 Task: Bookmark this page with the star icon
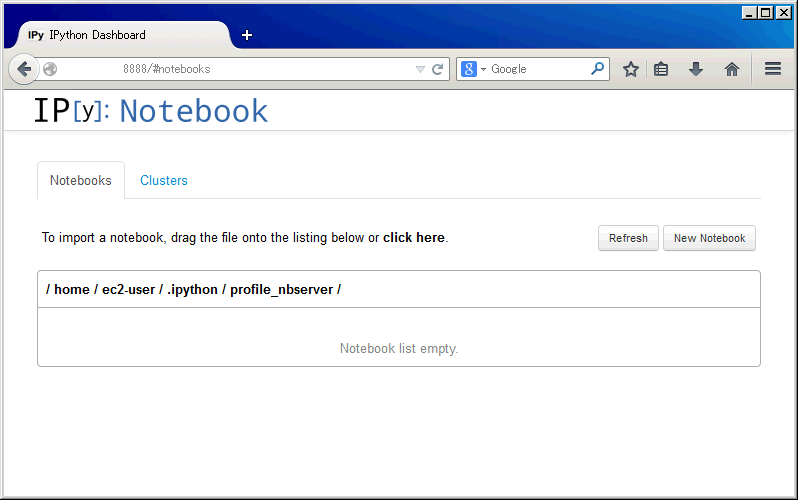coord(631,69)
